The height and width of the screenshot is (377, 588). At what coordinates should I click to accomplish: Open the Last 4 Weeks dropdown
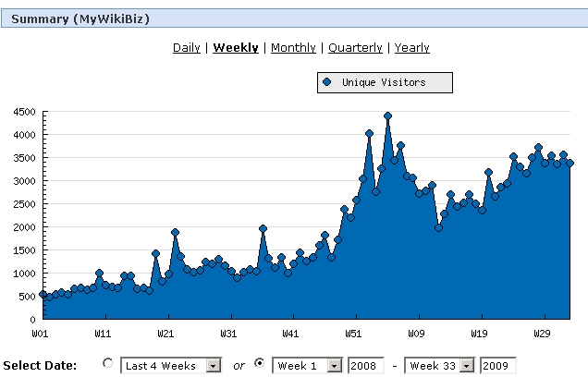click(x=214, y=366)
